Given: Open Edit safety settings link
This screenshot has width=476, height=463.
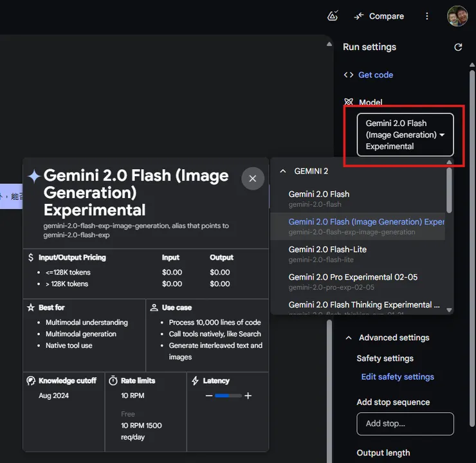Looking at the screenshot, I should click(398, 377).
